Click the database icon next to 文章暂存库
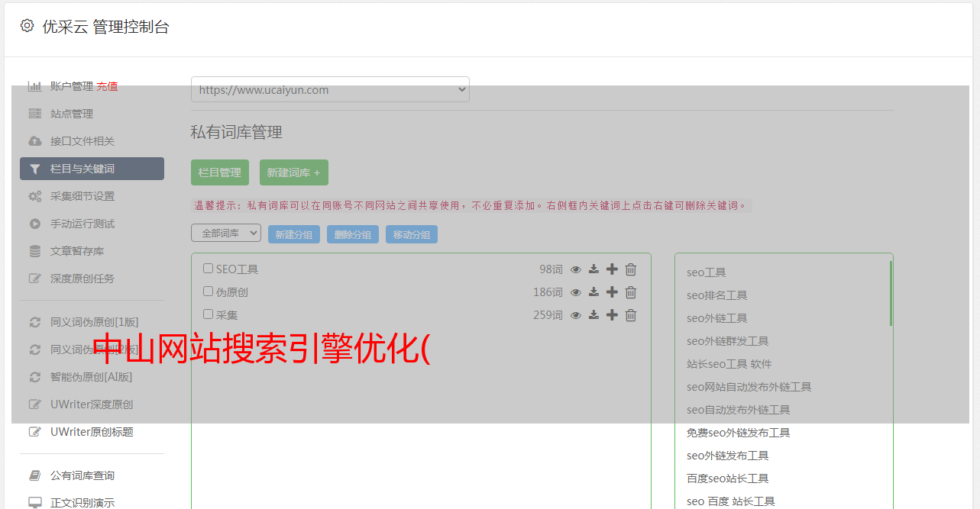This screenshot has height=509, width=980. point(34,251)
